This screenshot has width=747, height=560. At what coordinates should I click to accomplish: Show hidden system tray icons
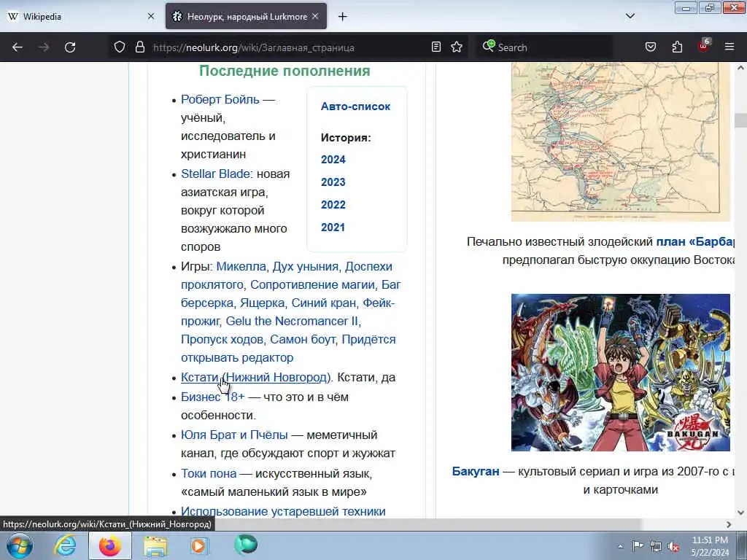pyautogui.click(x=620, y=546)
